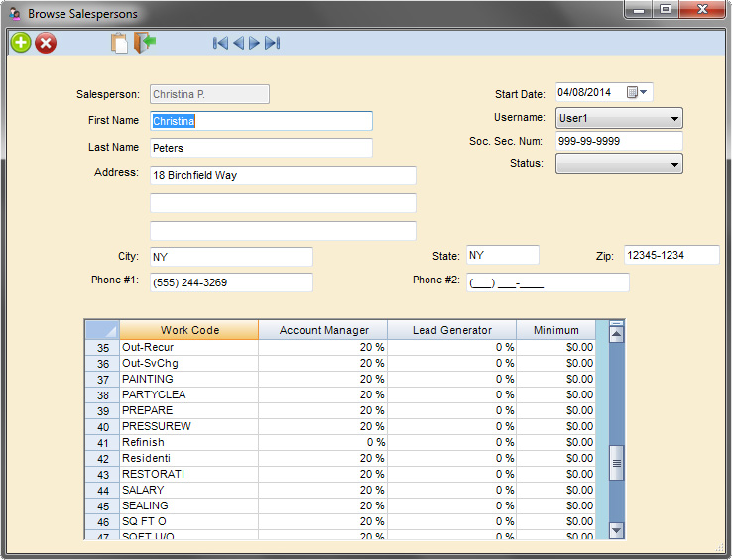
Task: Click the Account Manager column header
Action: pyautogui.click(x=323, y=330)
